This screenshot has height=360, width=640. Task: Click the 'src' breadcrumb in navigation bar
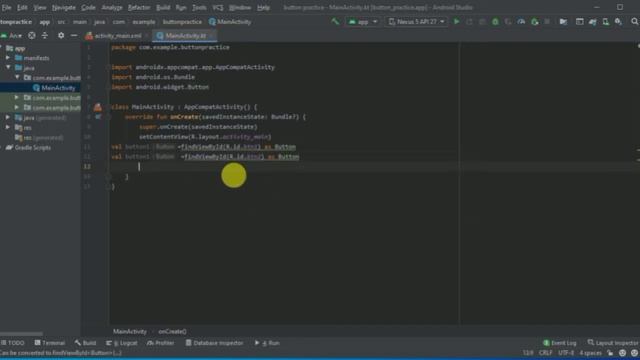click(x=61, y=22)
